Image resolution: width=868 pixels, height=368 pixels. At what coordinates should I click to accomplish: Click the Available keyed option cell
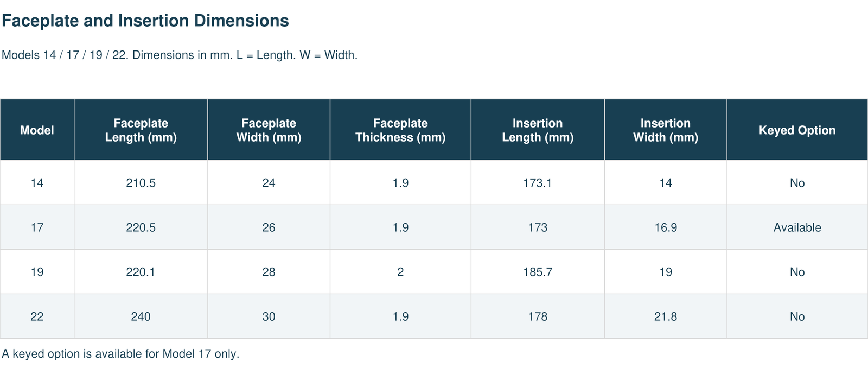[x=797, y=227]
